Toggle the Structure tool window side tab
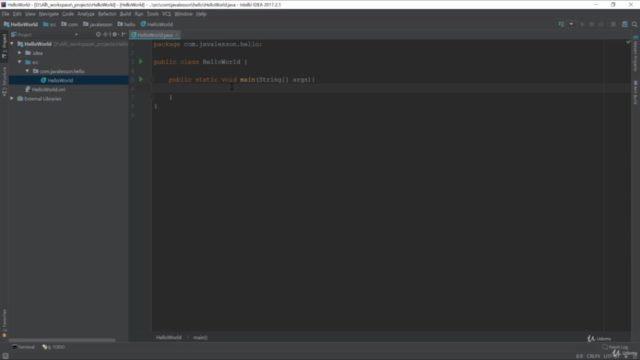Screen dimensions: 640x360 4,82
